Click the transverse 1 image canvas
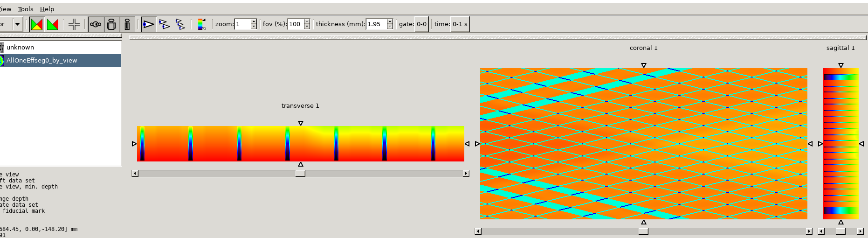This screenshot has height=238, width=868. click(x=301, y=144)
